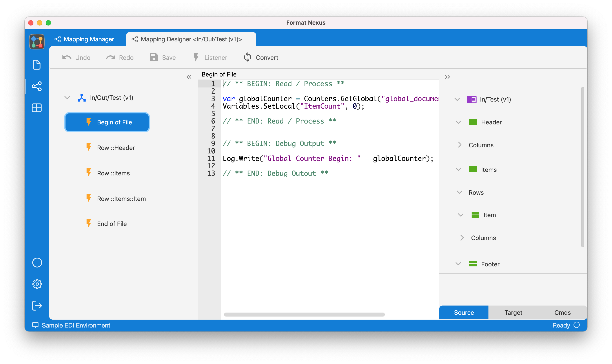Screen dimensions: 612x364
Task: Click line number 13 in gutter
Action: pos(211,173)
